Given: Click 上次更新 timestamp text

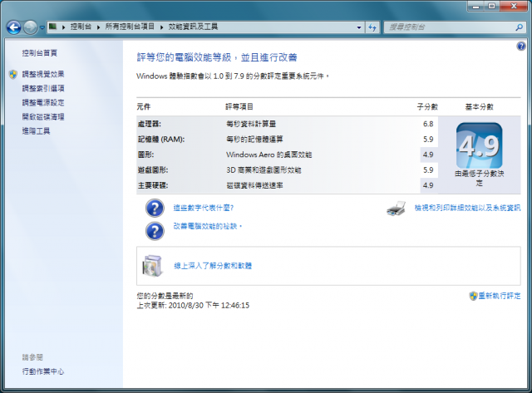Looking at the screenshot, I should coord(193,306).
